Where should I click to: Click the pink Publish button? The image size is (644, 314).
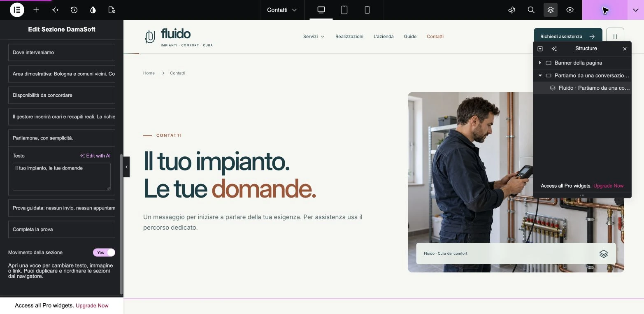coord(605,10)
